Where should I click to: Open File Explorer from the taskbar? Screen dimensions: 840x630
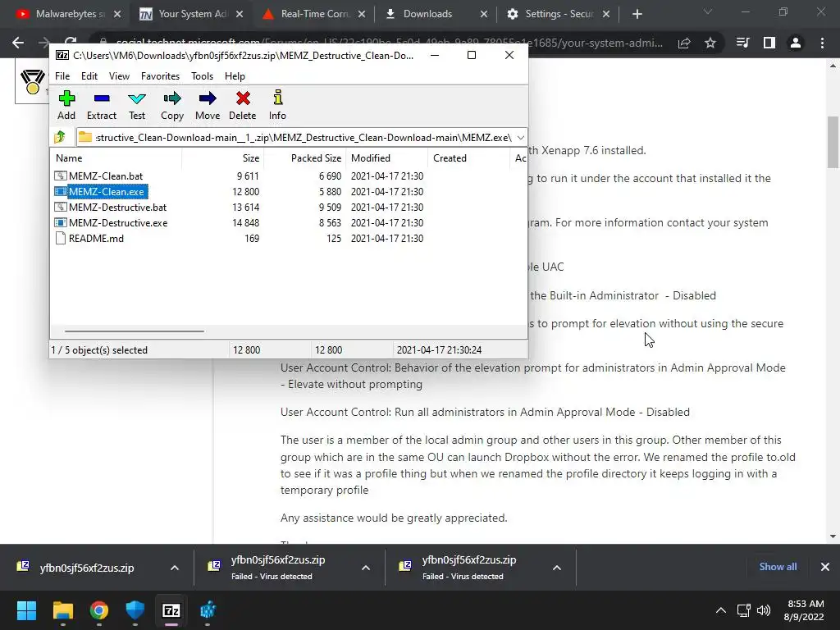point(62,610)
